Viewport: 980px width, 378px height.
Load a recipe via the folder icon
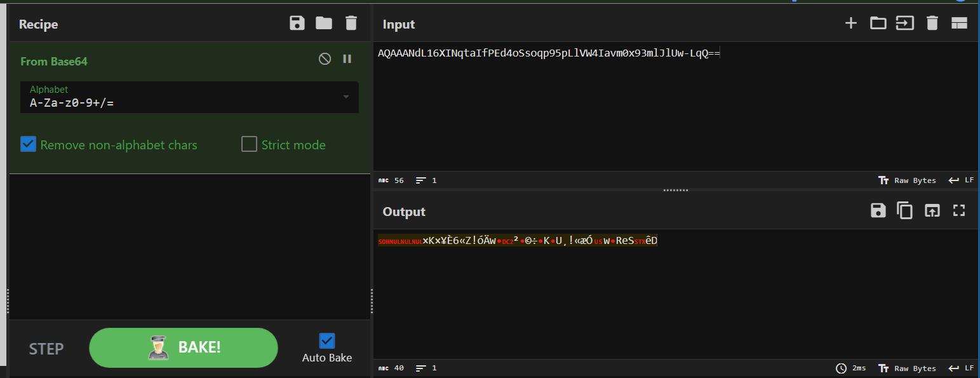[324, 24]
